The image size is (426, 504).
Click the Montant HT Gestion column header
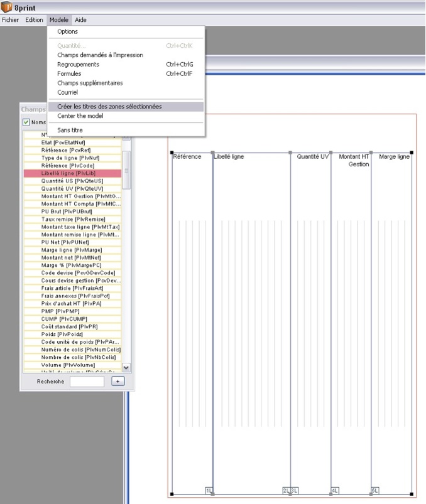(x=353, y=161)
